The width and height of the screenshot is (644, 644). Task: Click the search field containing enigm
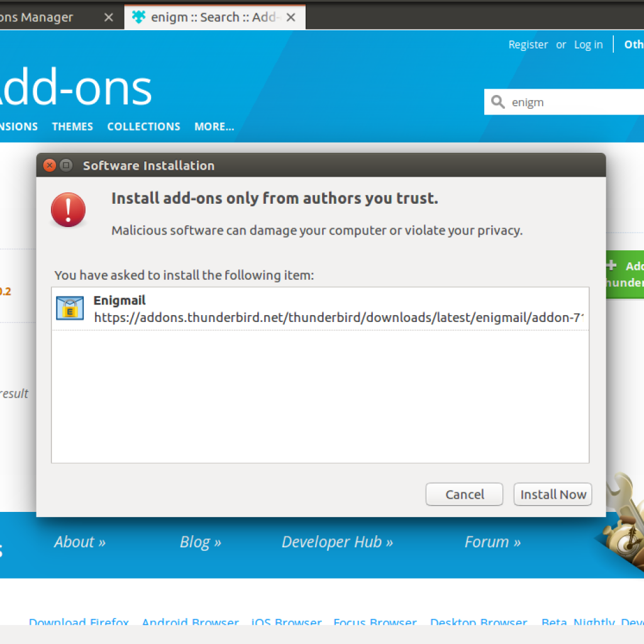564,102
